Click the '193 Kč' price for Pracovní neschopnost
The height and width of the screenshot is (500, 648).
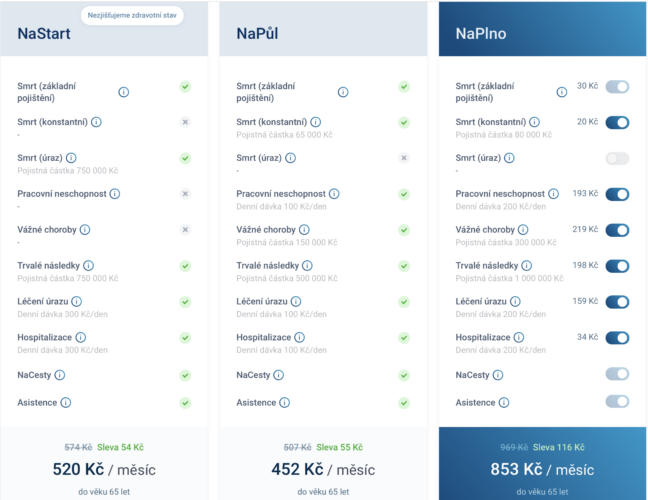pyautogui.click(x=585, y=193)
